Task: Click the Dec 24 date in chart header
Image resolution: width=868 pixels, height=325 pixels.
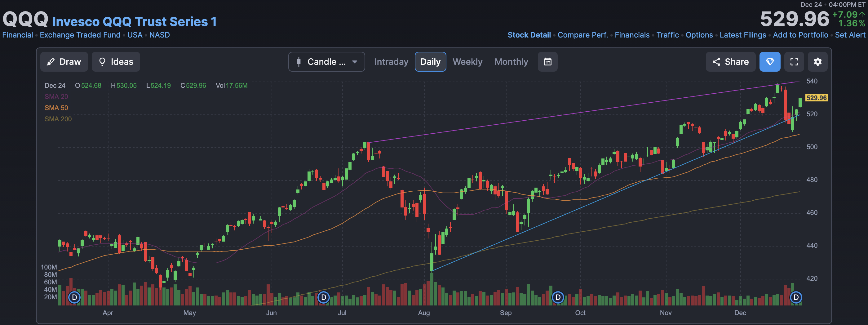Action: (x=55, y=86)
